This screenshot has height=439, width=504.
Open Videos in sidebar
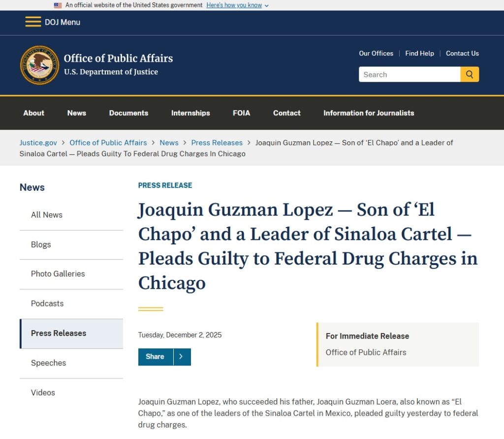[x=71, y=393]
